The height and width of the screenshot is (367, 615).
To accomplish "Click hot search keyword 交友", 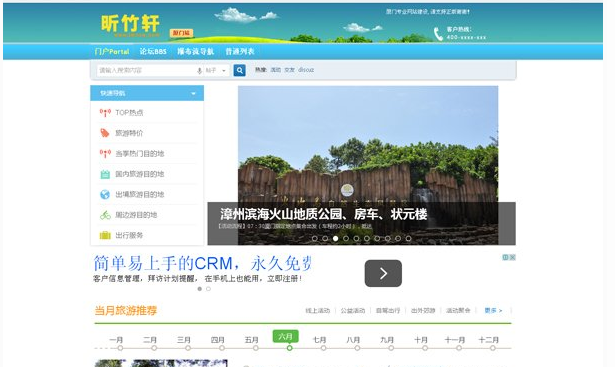I will click(x=289, y=70).
